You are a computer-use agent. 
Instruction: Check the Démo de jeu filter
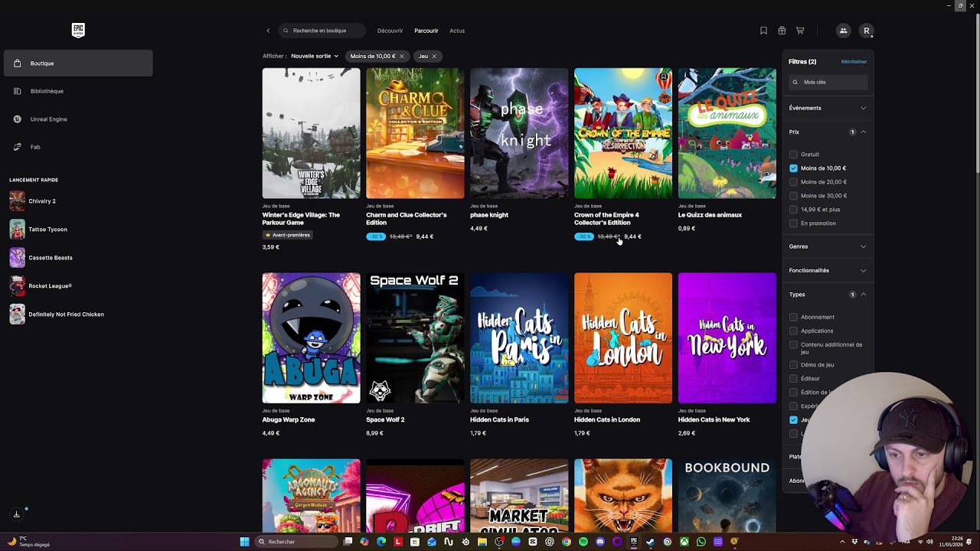pos(793,365)
